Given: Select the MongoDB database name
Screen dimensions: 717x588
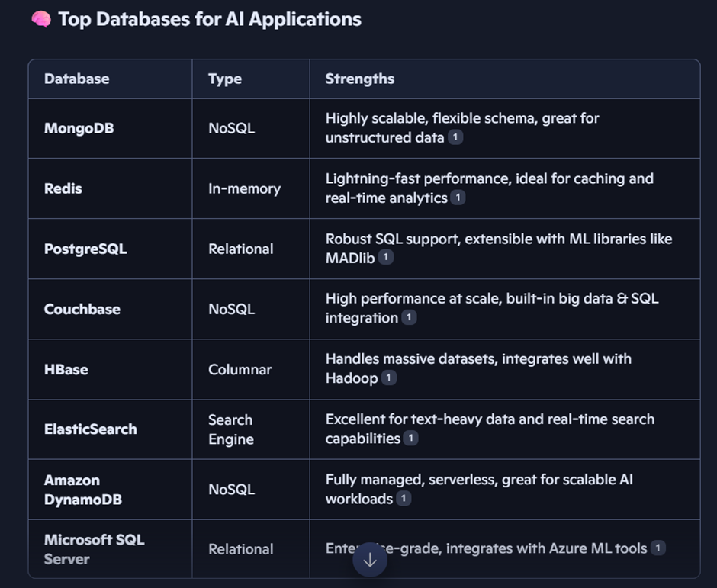Looking at the screenshot, I should (x=79, y=128).
